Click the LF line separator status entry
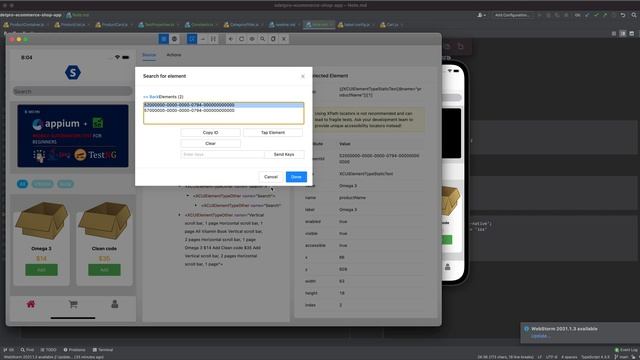Screen dimensions: 640x360 click(x=540, y=357)
